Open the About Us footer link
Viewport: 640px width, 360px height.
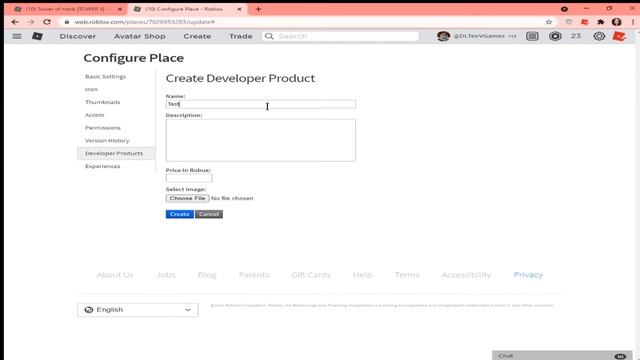point(115,275)
